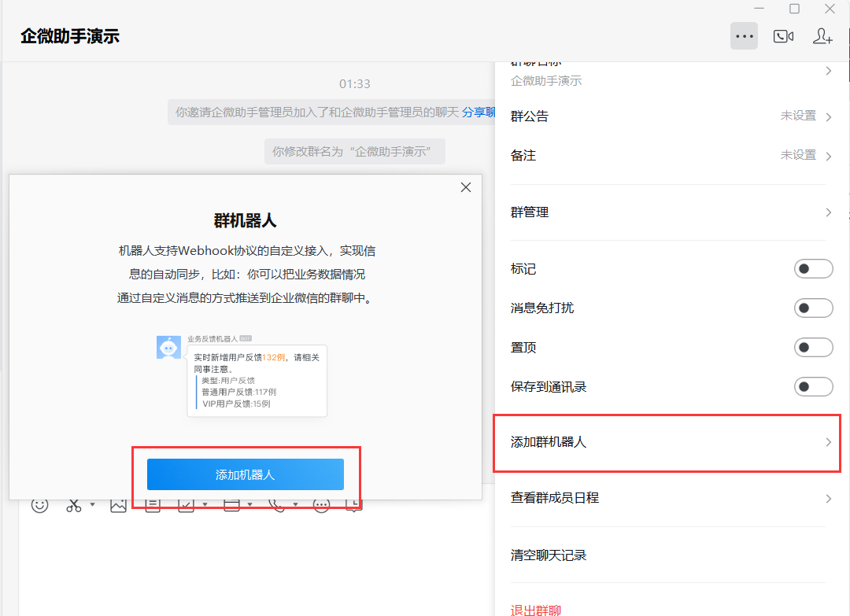Click the Webhook description text in dialog
This screenshot has height=616, width=850.
pyautogui.click(x=246, y=274)
